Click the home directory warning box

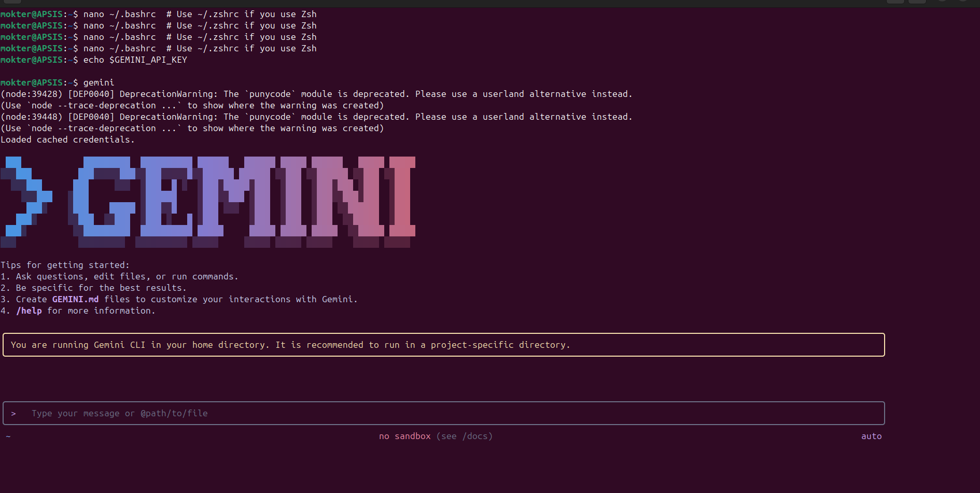point(443,345)
